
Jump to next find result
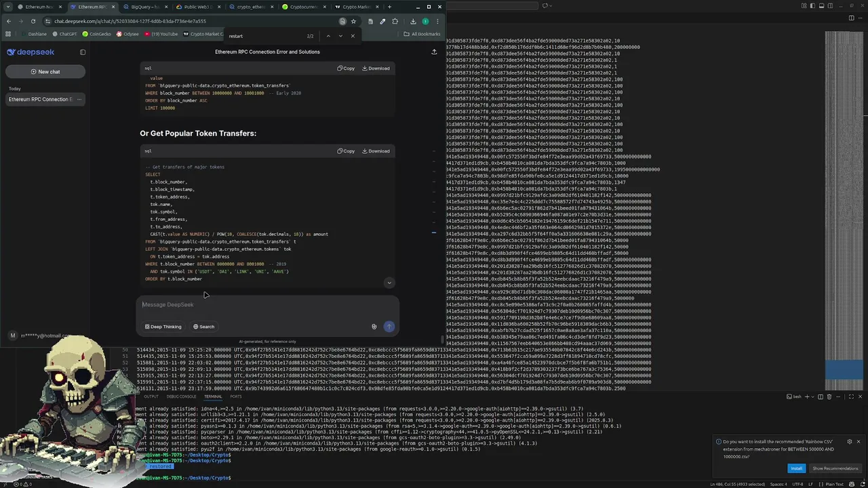click(x=340, y=36)
